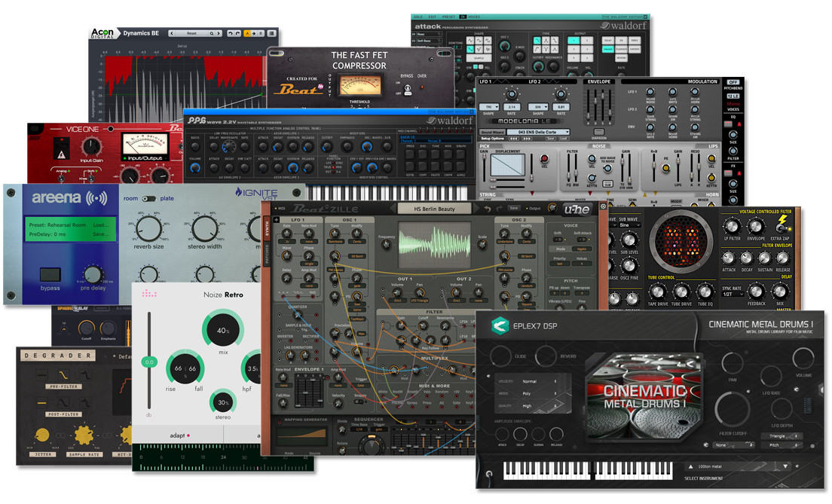Open the SOLO menu in Waldorf Attack
832x504 pixels.
(418, 17)
